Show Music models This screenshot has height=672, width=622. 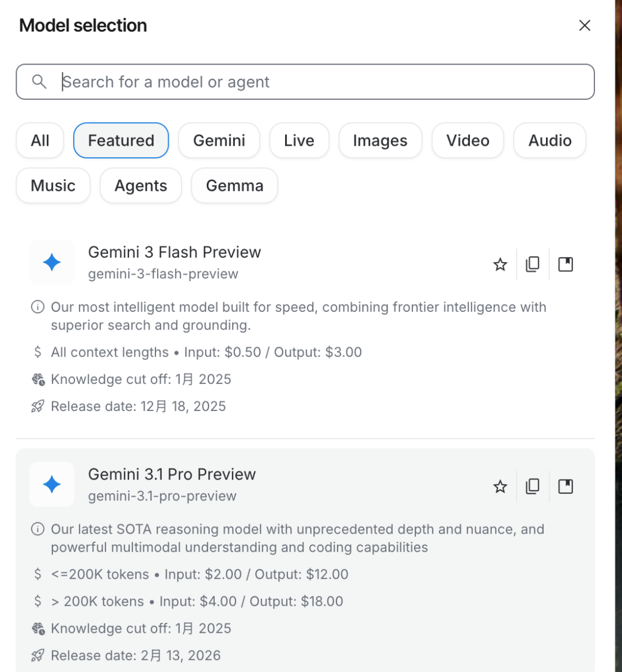tap(52, 186)
